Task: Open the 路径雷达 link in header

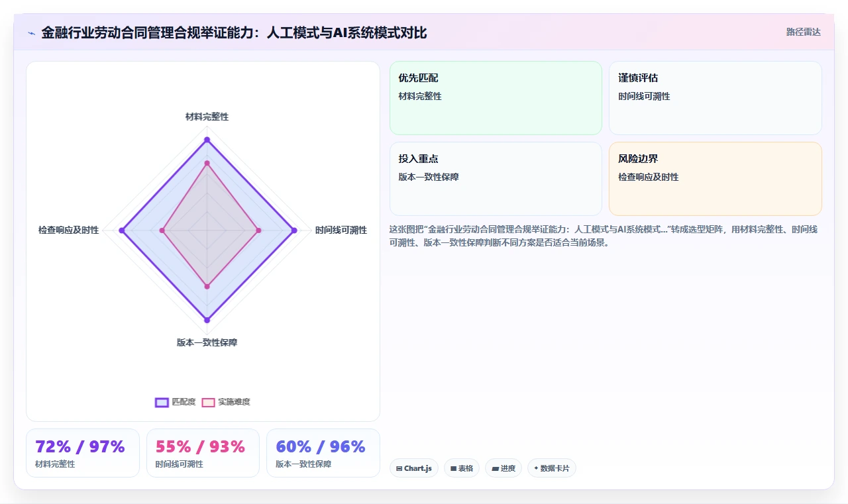Action: coord(803,32)
